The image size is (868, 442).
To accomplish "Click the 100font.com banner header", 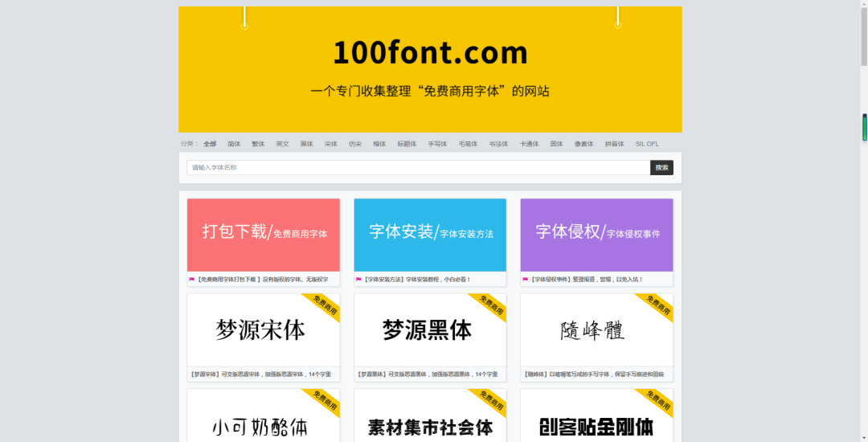I will coord(430,69).
